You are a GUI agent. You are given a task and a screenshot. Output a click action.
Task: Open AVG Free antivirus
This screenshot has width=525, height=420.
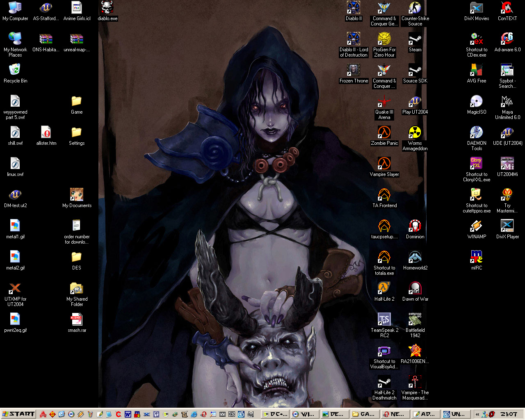point(477,73)
